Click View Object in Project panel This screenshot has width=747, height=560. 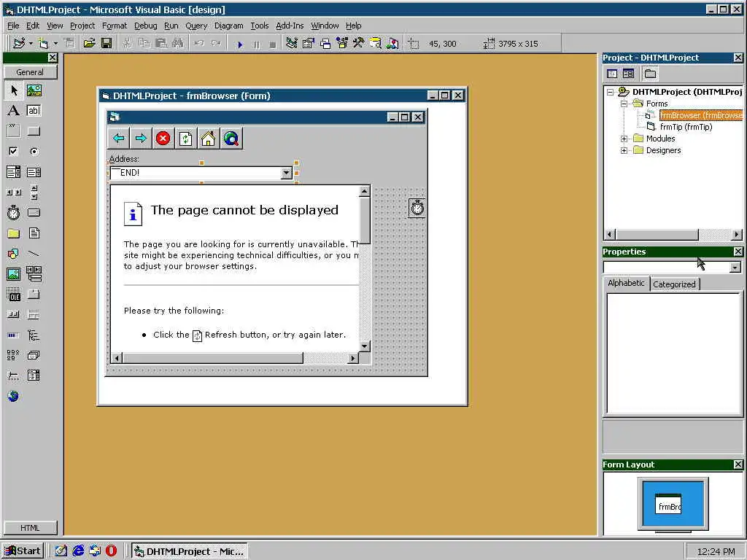[x=628, y=74]
